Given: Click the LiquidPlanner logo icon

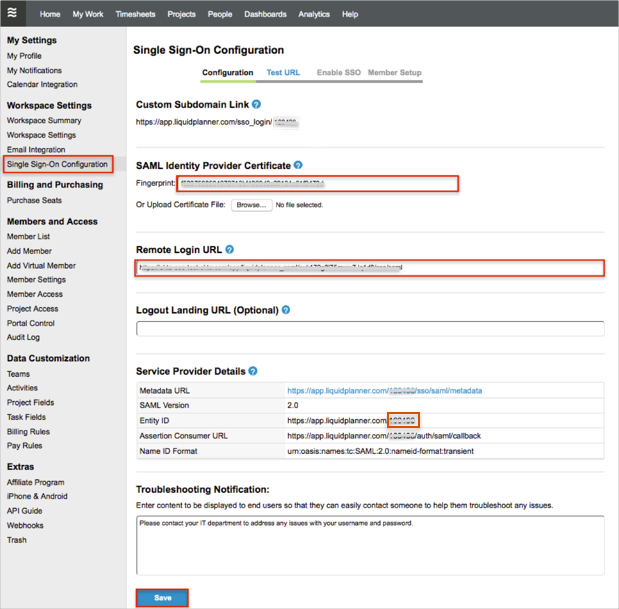Looking at the screenshot, I should tap(12, 14).
